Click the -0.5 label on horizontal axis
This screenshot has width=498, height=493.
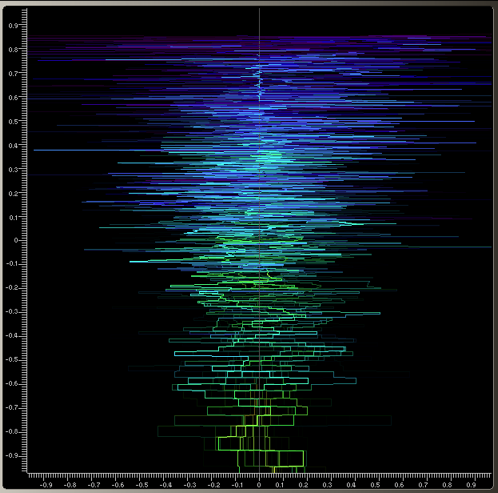click(142, 485)
